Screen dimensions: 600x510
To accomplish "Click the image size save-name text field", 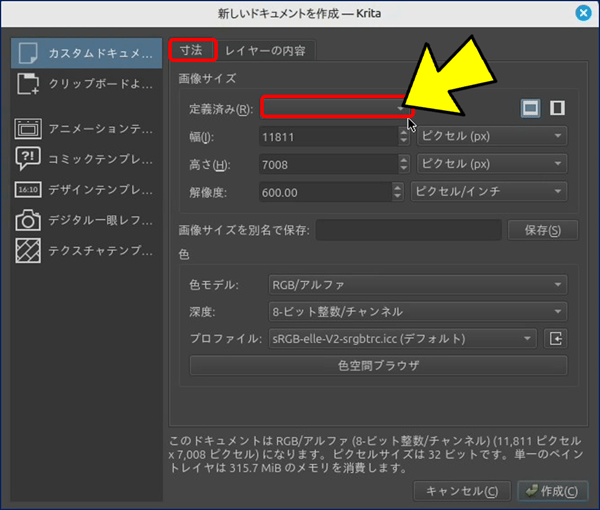I will coord(408,231).
